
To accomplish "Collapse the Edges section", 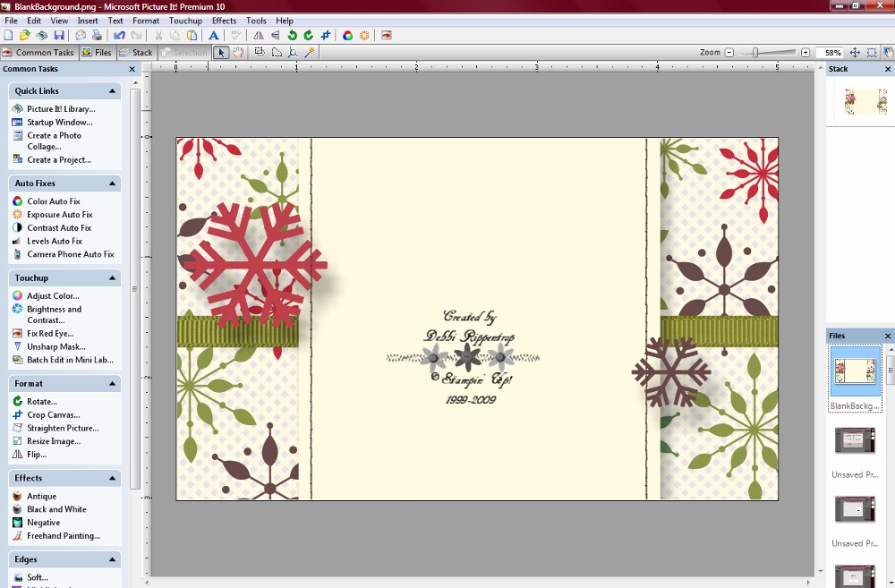I will [112, 559].
